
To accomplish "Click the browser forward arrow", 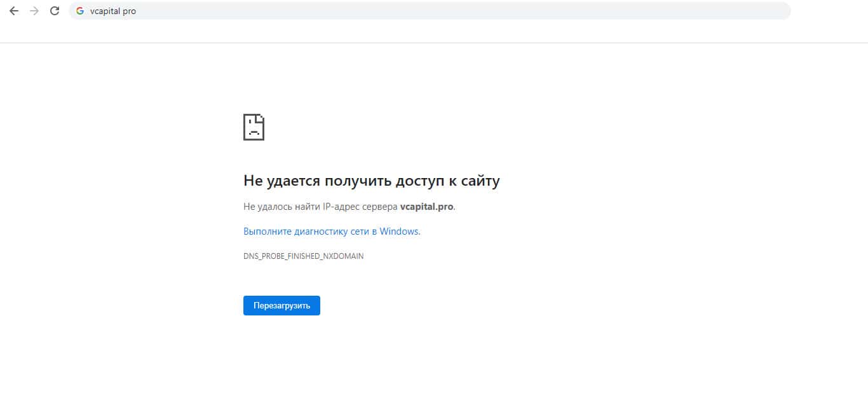I will [x=34, y=11].
